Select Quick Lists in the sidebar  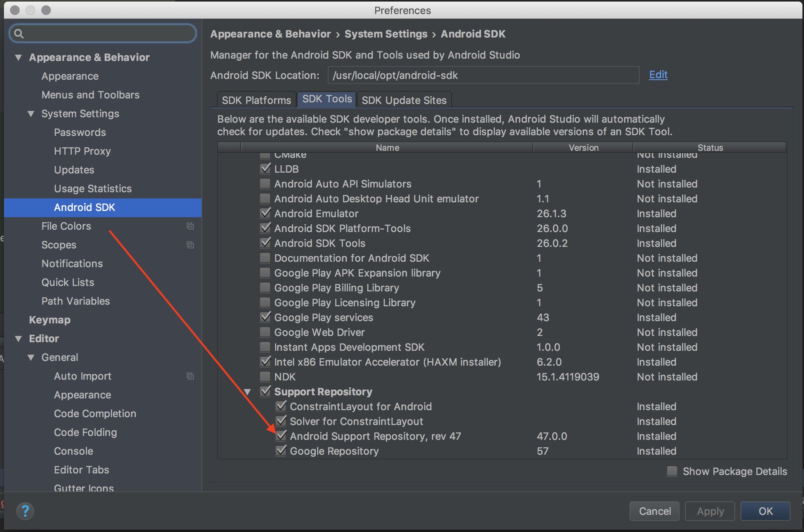point(68,282)
